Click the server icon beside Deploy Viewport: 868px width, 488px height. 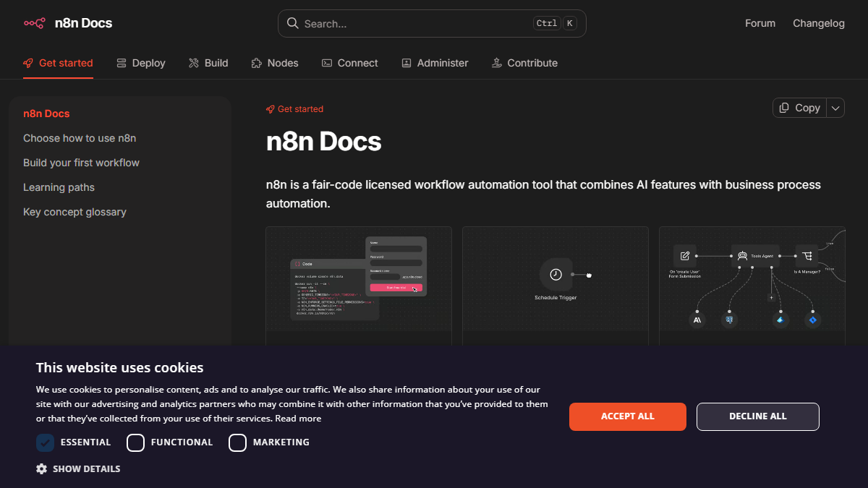[x=122, y=63]
